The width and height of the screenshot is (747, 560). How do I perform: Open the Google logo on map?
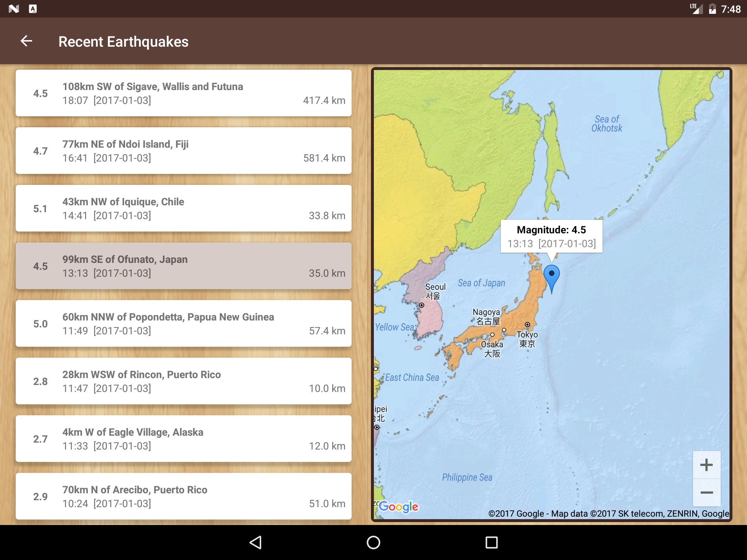398,507
